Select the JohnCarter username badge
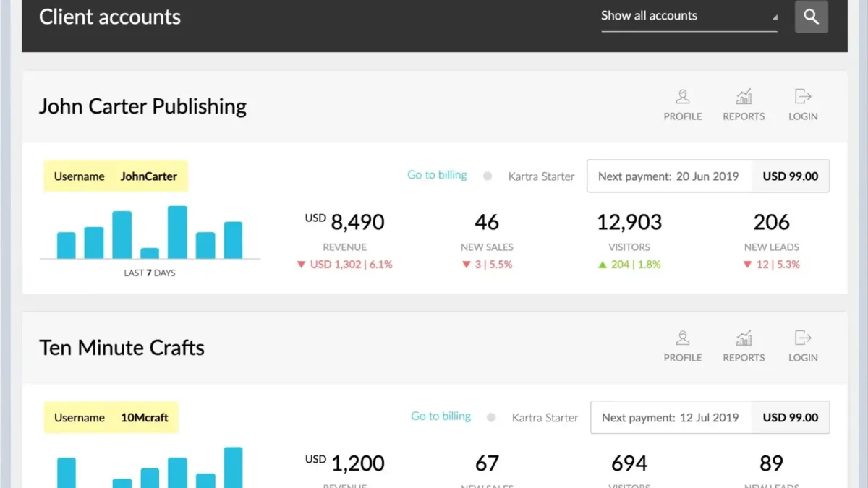The width and height of the screenshot is (868, 488). (116, 176)
